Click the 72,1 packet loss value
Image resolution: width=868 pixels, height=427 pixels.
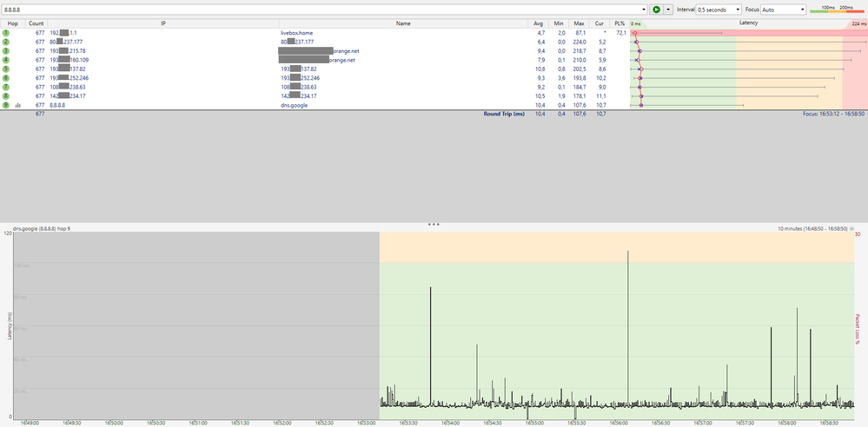(621, 33)
